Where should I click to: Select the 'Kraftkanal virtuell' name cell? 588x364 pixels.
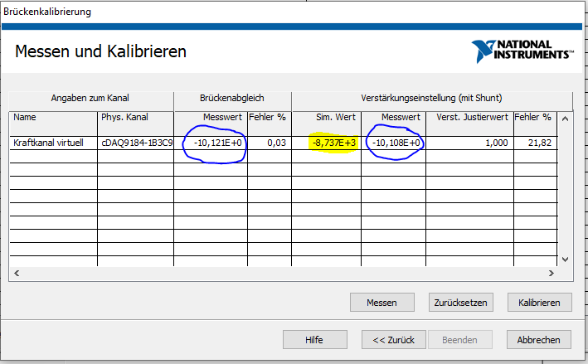[x=53, y=143]
